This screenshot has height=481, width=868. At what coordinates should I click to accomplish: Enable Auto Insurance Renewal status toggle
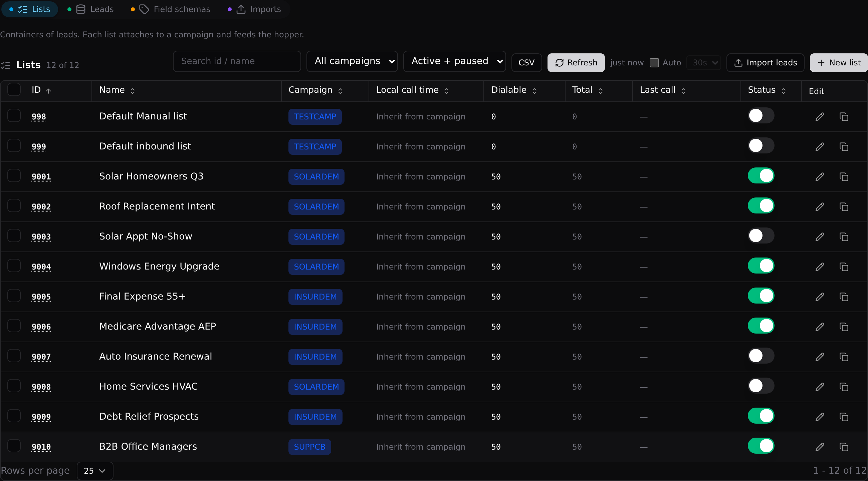[761, 356]
